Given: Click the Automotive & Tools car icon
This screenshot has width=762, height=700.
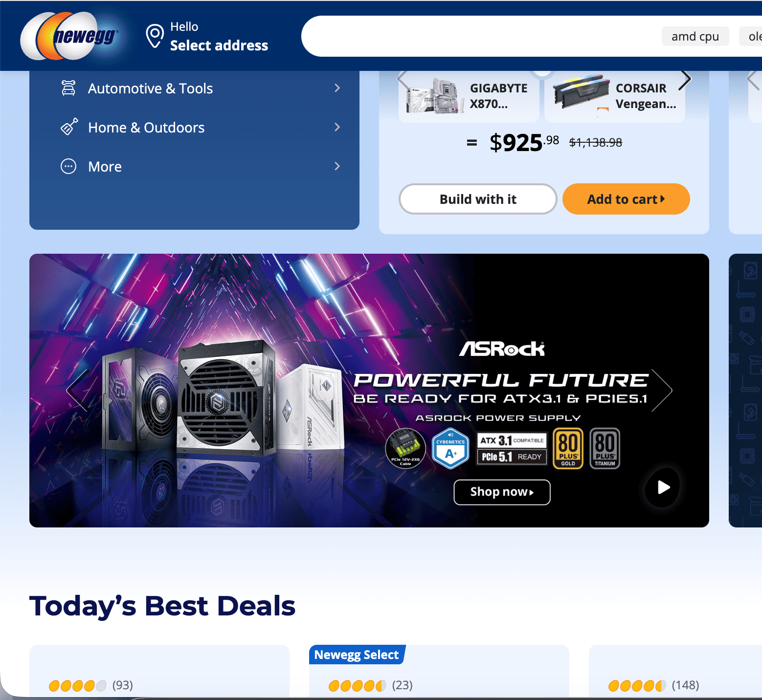Looking at the screenshot, I should click(68, 88).
